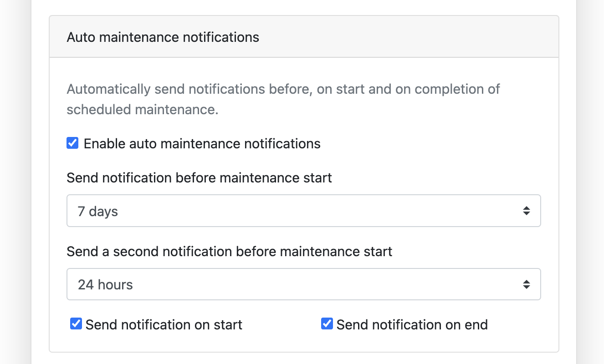The image size is (604, 364).
Task: Click the empty right side of the panel header bar
Action: click(433, 37)
